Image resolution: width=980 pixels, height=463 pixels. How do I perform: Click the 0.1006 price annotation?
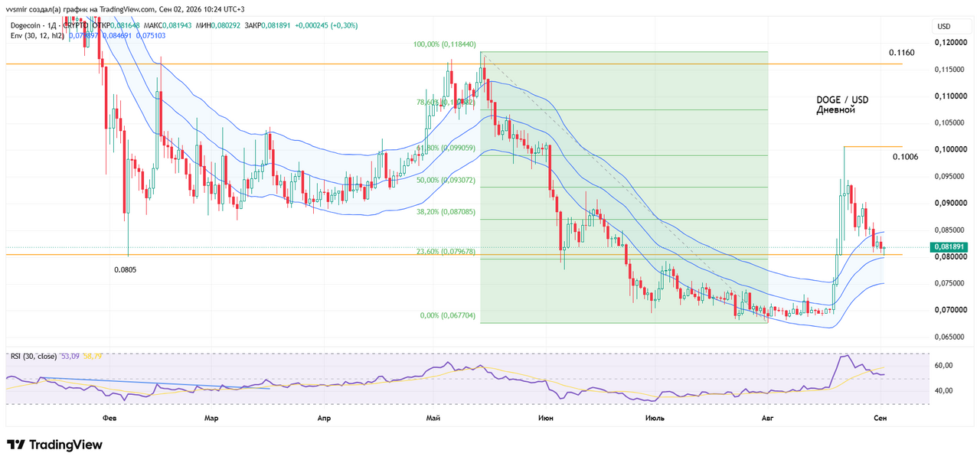(x=905, y=156)
